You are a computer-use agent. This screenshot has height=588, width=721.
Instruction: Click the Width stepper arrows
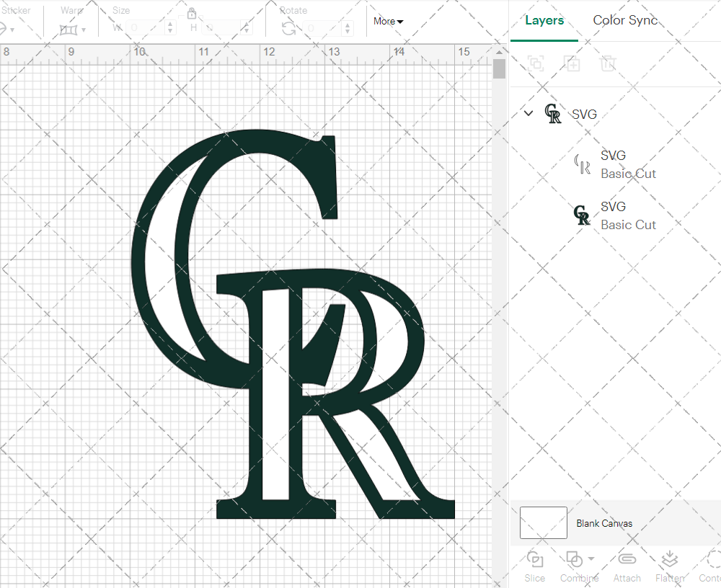170,28
